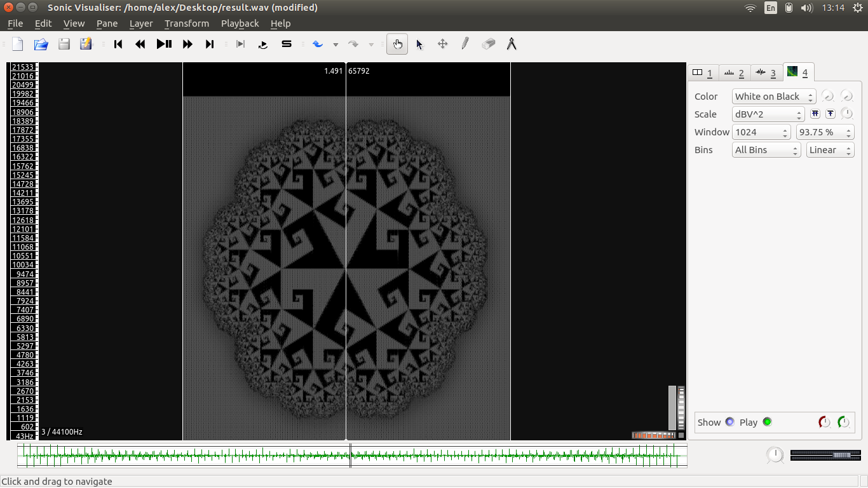868x488 pixels.
Task: Rewind to the start of audio
Action: tap(118, 44)
